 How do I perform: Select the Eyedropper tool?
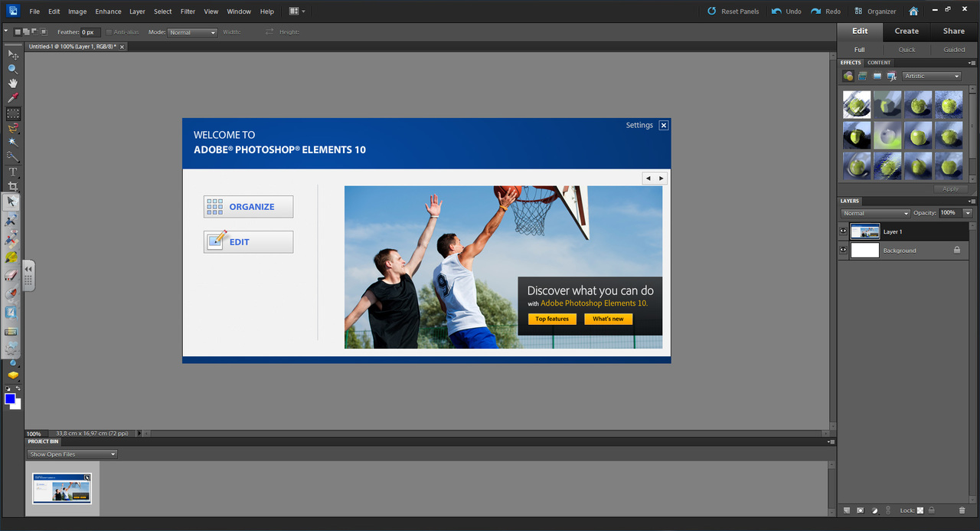tap(13, 98)
